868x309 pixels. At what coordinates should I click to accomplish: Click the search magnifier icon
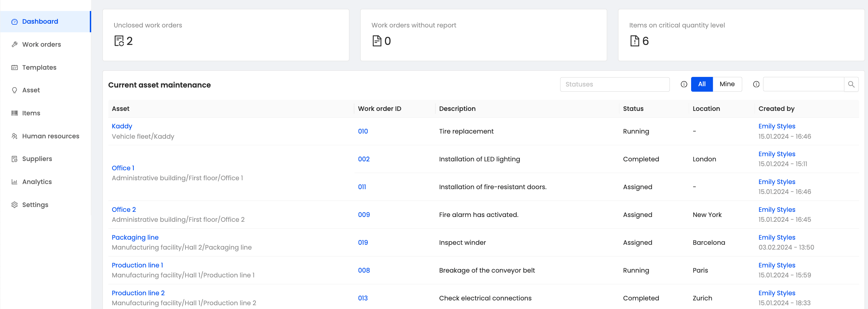click(x=851, y=84)
